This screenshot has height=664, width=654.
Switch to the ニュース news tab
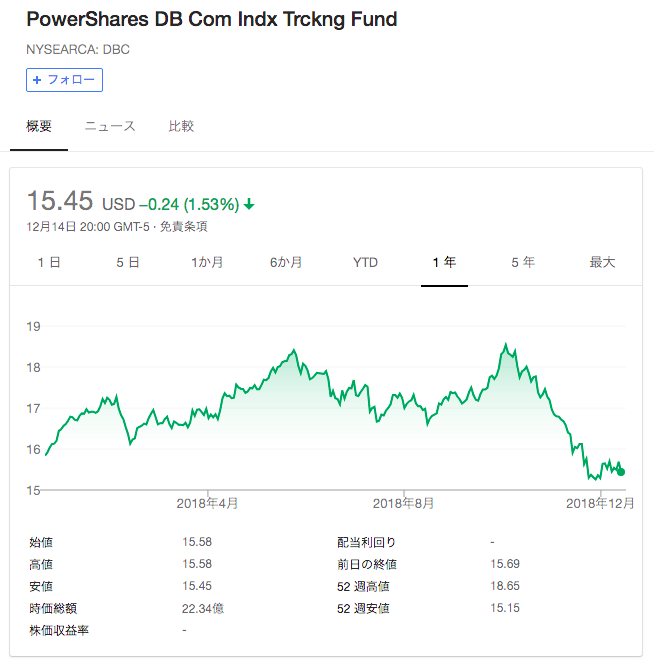[110, 126]
